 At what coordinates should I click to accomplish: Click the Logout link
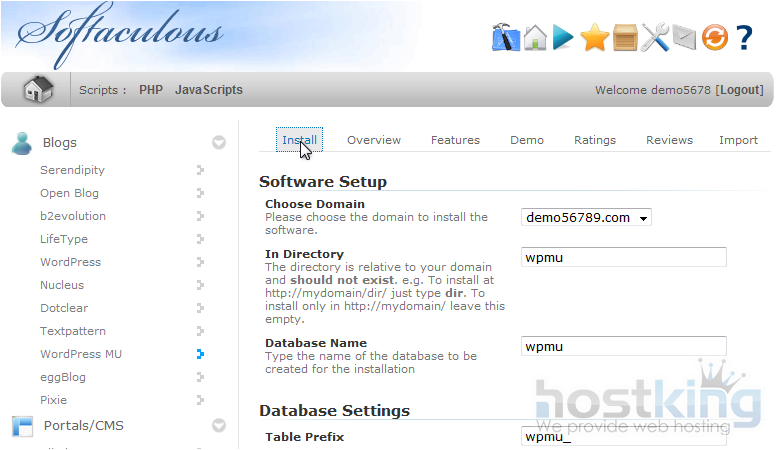tap(740, 90)
